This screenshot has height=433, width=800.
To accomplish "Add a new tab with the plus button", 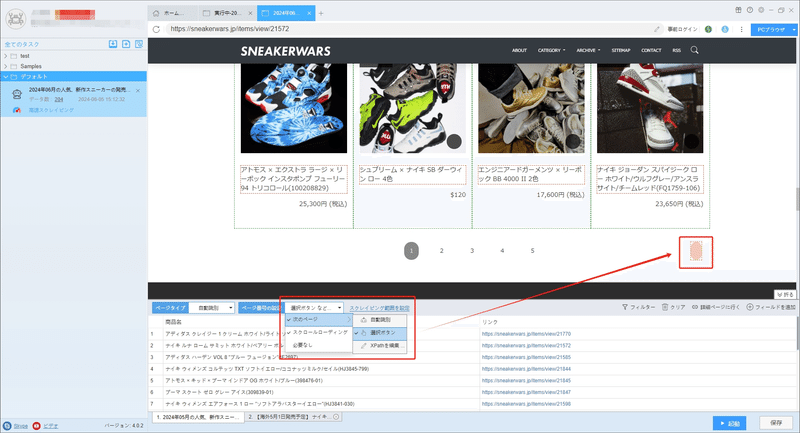I will [x=321, y=13].
